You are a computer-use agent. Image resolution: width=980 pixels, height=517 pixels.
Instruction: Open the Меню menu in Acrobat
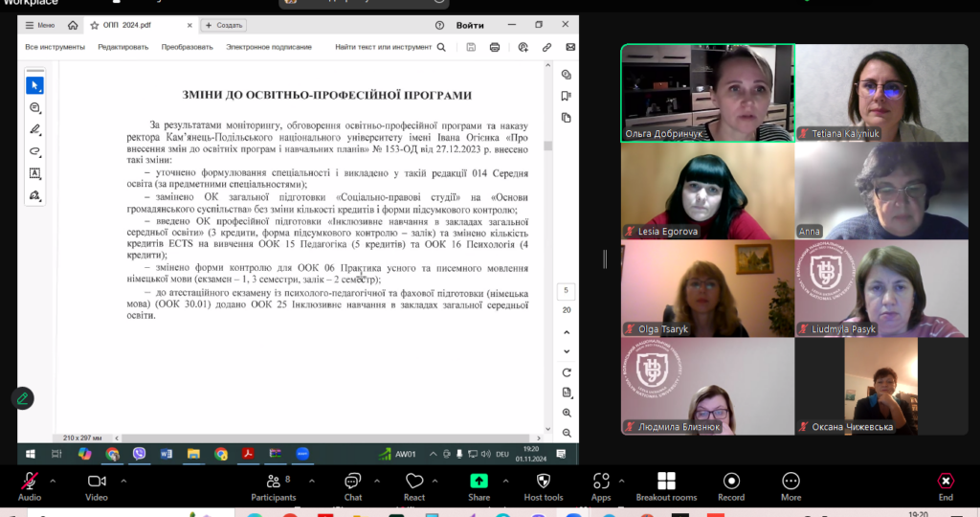pyautogui.click(x=39, y=25)
